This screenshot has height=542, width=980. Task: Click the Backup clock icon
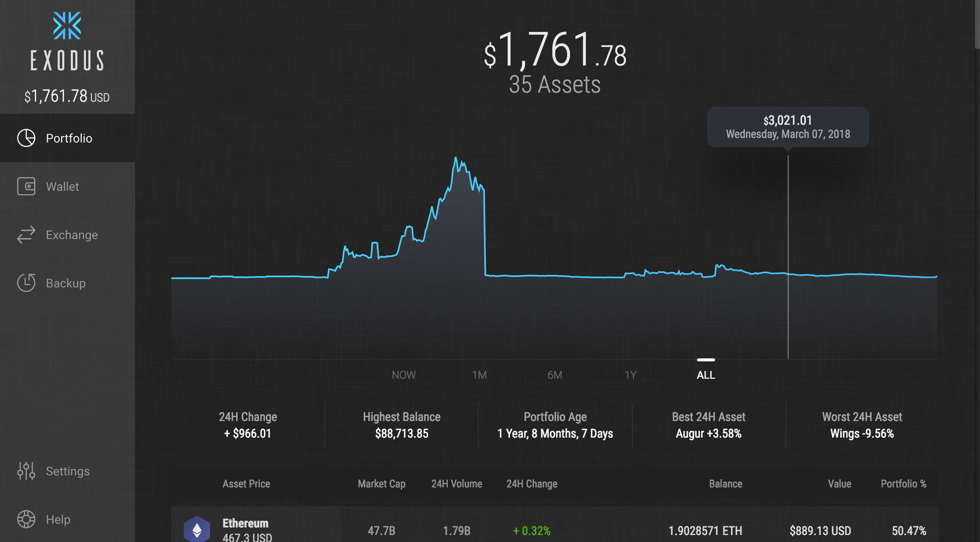[x=26, y=283]
